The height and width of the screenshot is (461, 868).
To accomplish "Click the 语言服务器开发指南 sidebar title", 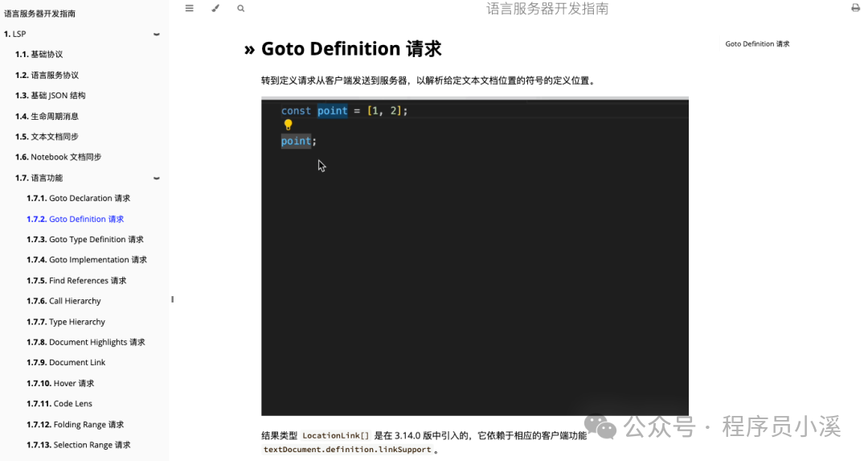I will pos(40,14).
